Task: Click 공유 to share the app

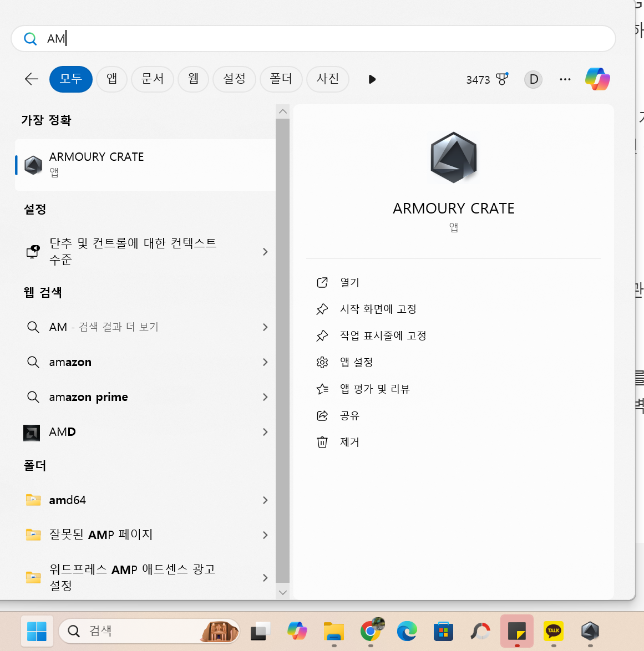Action: point(349,415)
